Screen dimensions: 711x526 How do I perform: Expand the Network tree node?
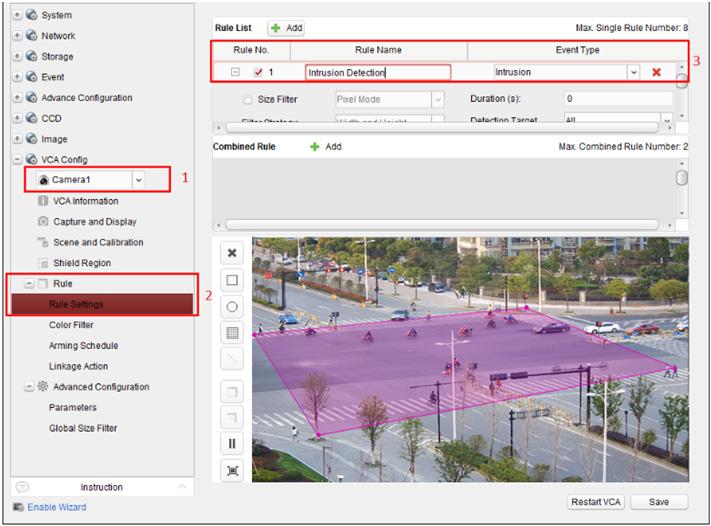[x=17, y=35]
